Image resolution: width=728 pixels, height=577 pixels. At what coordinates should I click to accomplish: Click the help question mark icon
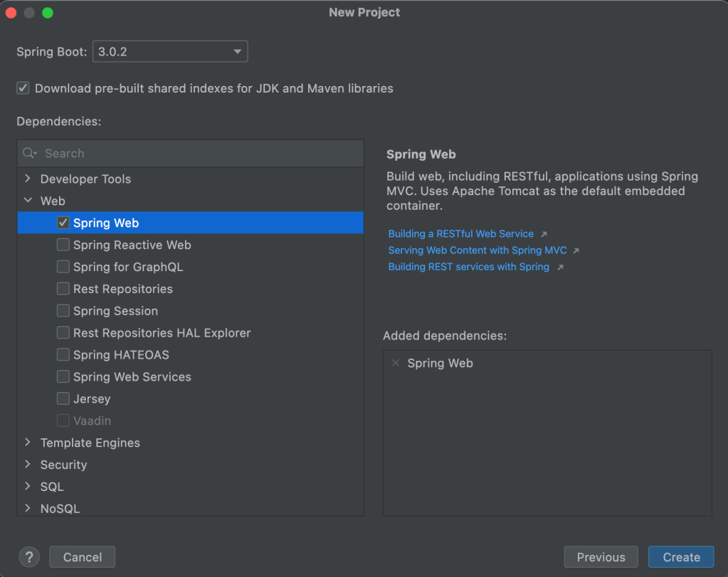pyautogui.click(x=29, y=556)
